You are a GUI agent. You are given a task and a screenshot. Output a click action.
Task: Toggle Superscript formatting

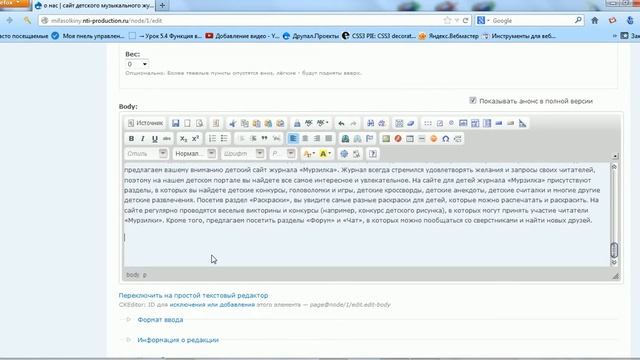[195, 139]
